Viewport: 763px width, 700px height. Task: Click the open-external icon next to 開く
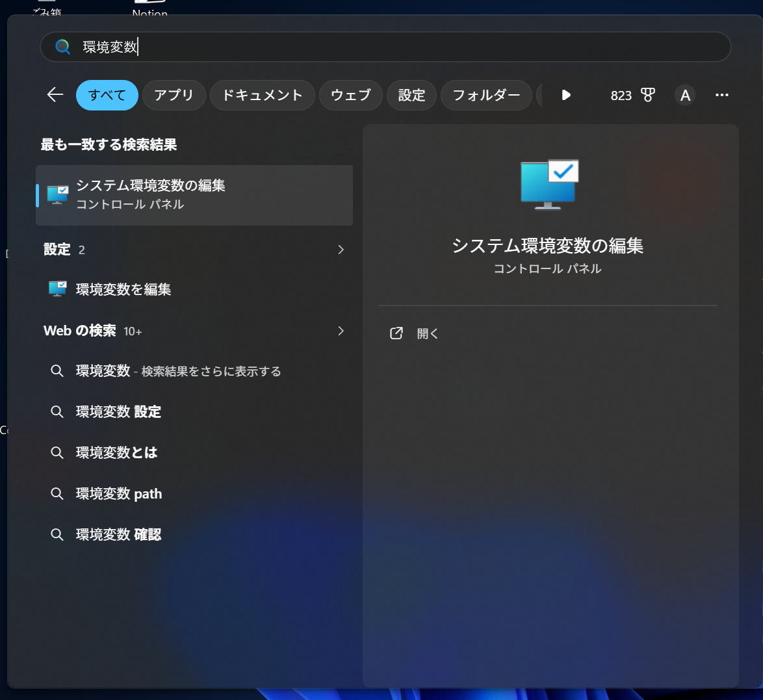pos(396,333)
